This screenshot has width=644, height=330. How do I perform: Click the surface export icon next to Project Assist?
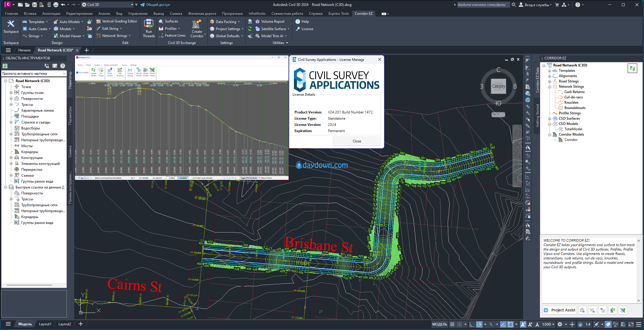click(x=582, y=310)
